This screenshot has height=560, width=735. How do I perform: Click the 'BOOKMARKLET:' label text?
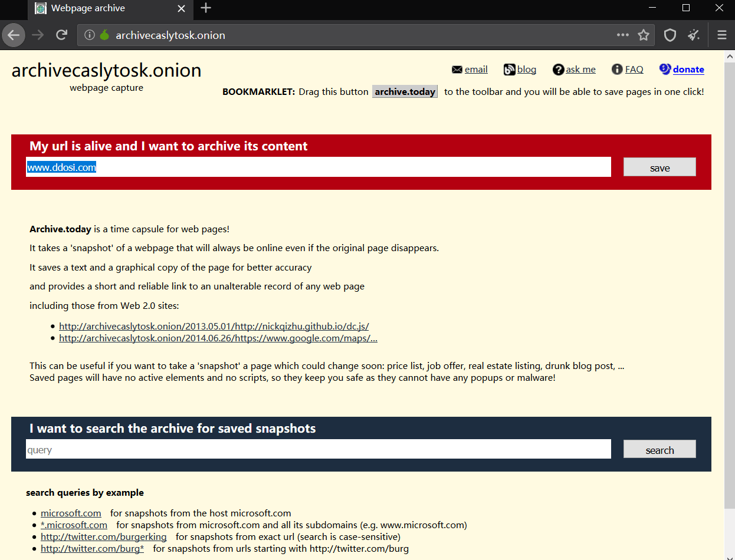(258, 92)
